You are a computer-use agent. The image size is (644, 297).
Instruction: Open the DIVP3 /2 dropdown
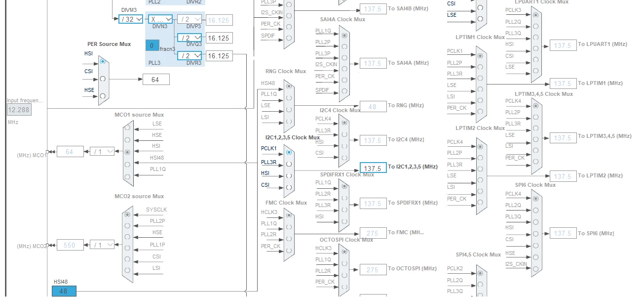pyautogui.click(x=189, y=19)
